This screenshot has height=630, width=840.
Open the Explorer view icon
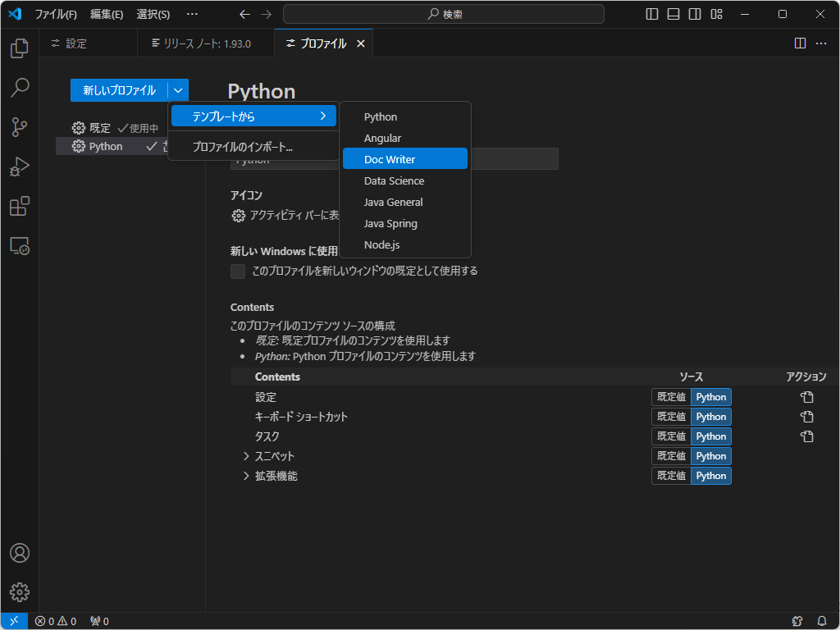(20, 48)
